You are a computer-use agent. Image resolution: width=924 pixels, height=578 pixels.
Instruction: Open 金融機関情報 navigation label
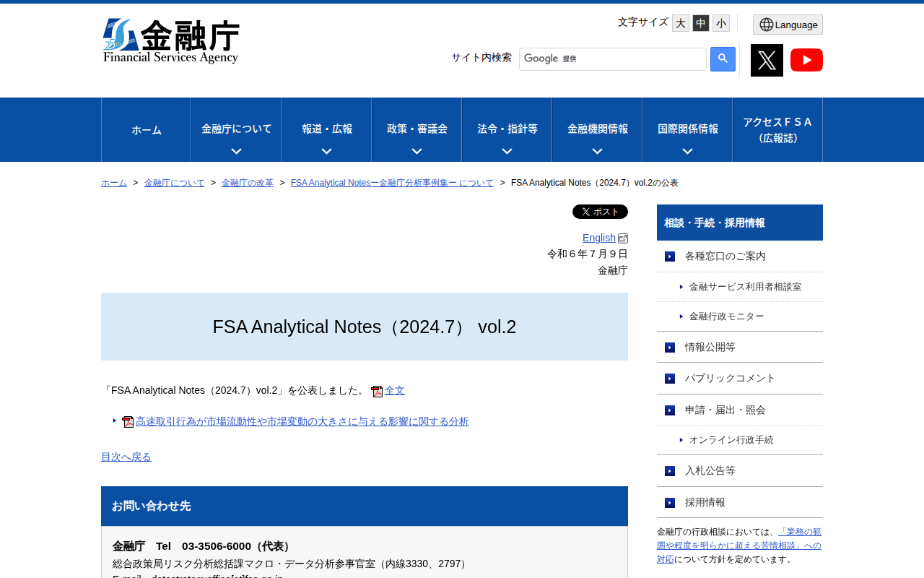tap(598, 129)
